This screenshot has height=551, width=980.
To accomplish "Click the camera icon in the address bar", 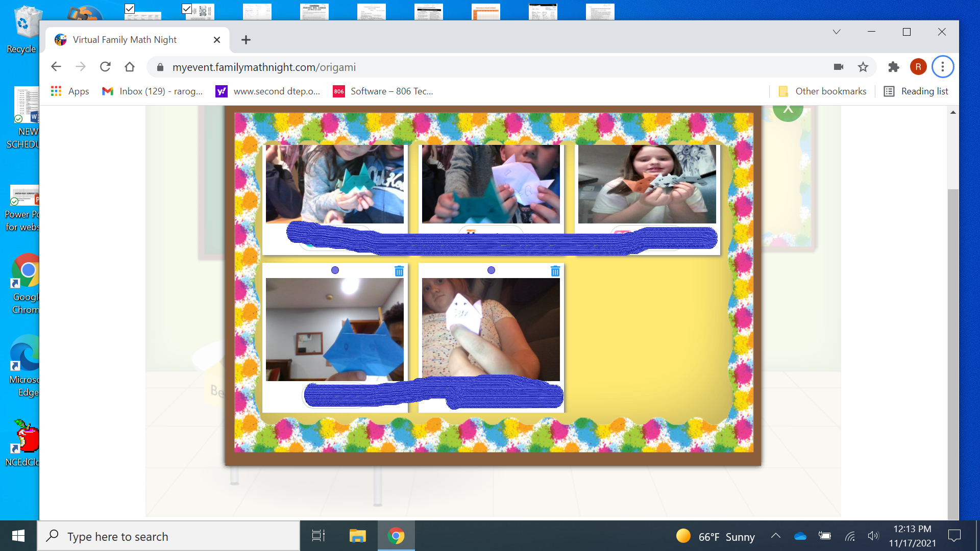I will (838, 67).
